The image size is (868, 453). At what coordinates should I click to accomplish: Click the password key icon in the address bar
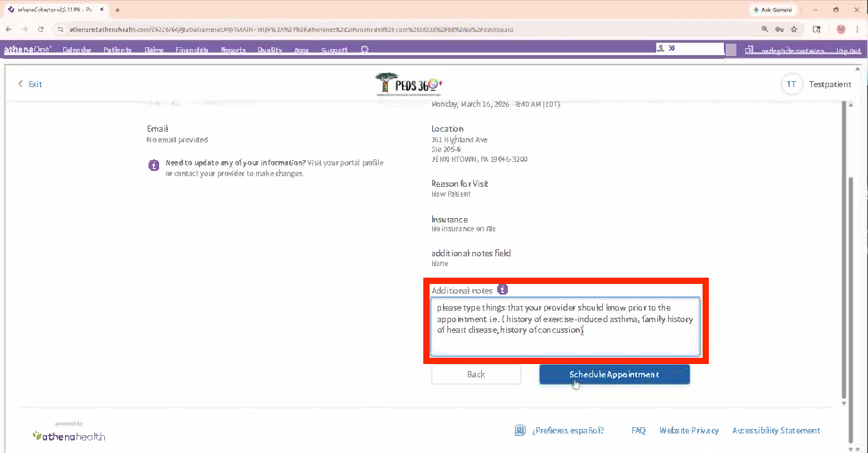click(x=779, y=29)
